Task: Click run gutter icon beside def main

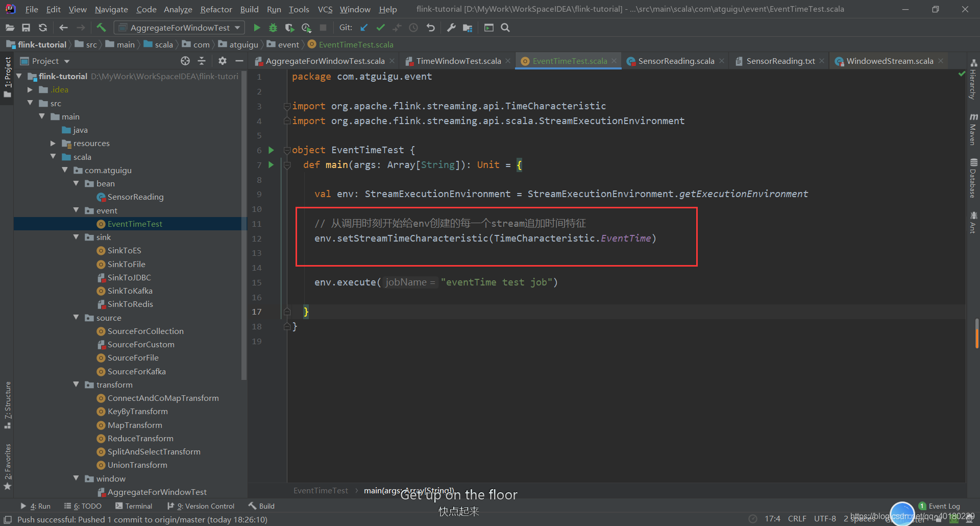Action: (x=271, y=164)
